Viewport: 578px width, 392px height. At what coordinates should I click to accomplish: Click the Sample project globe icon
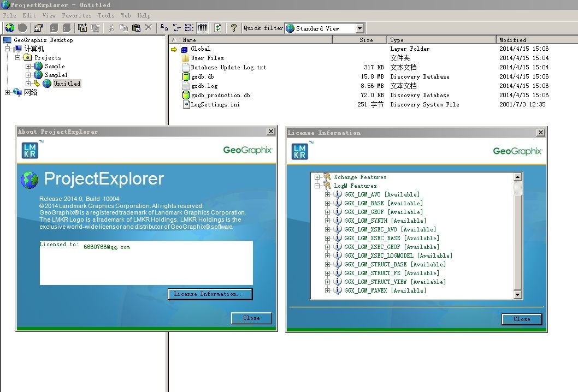coord(38,66)
